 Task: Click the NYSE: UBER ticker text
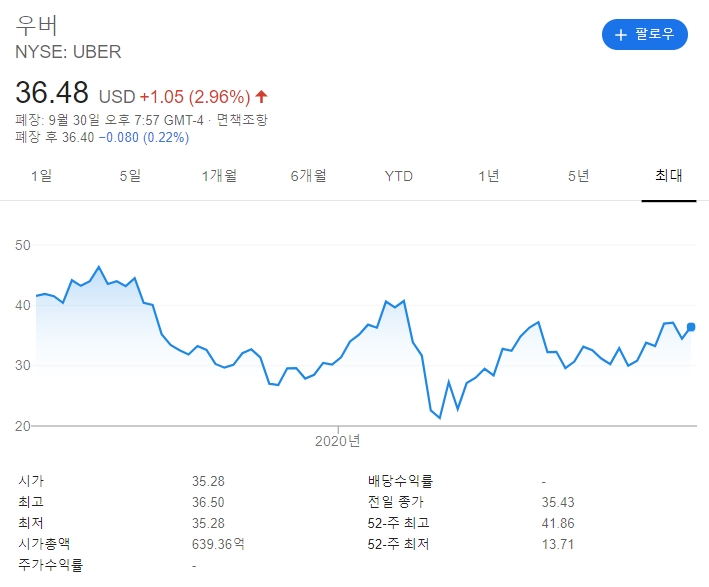[x=68, y=52]
